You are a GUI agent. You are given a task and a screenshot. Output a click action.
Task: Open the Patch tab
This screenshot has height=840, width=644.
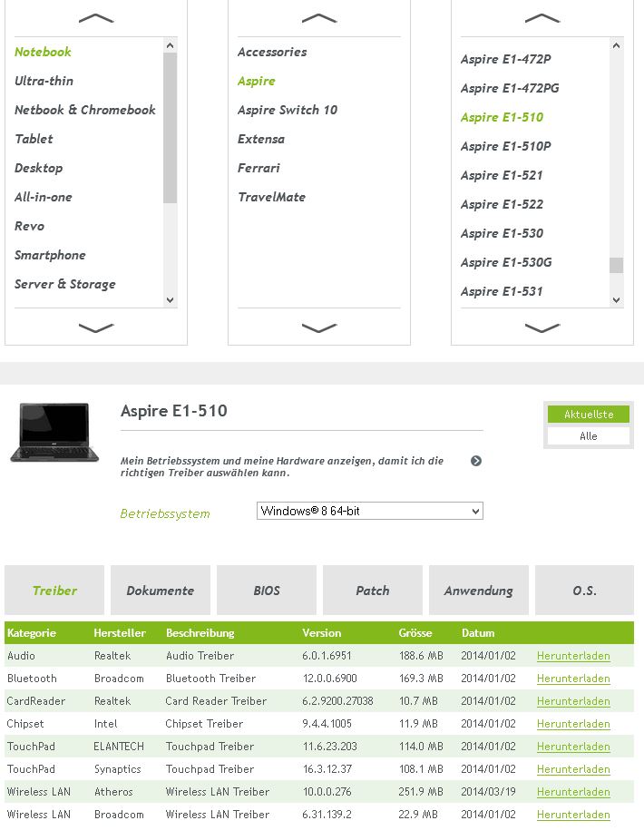coord(373,590)
